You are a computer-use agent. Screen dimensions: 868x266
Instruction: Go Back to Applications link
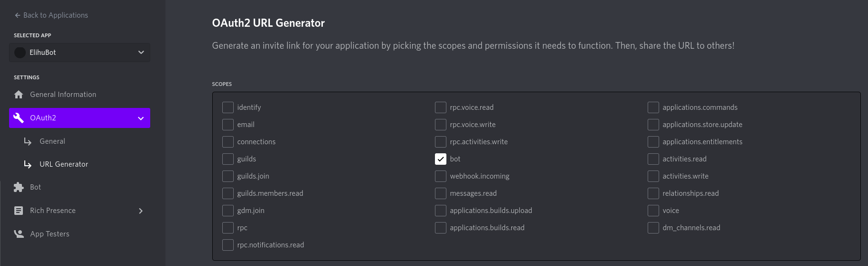[x=55, y=15]
